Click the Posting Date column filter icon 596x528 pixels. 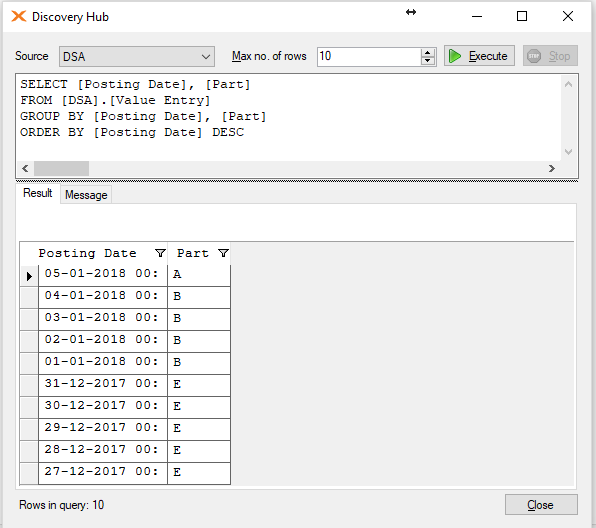point(160,253)
